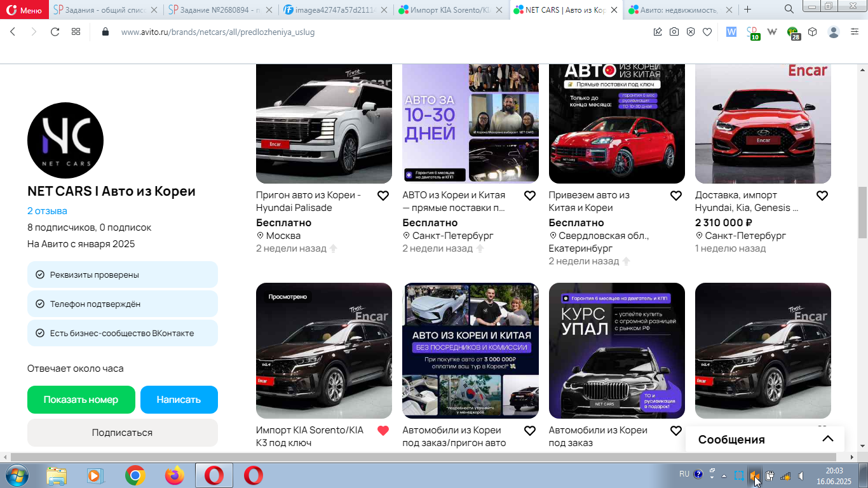Click the SD extension icon with badge 10
Image resolution: width=868 pixels, height=488 pixels.
[753, 33]
